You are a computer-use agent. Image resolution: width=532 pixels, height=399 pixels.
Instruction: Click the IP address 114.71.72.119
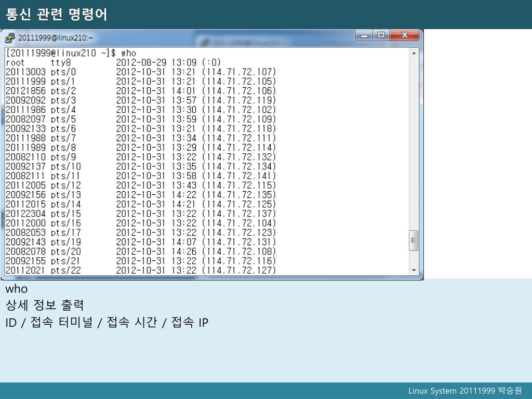point(239,100)
